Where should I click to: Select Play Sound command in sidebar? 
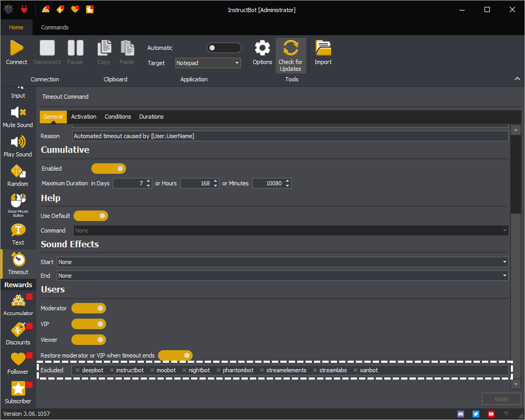(x=18, y=146)
